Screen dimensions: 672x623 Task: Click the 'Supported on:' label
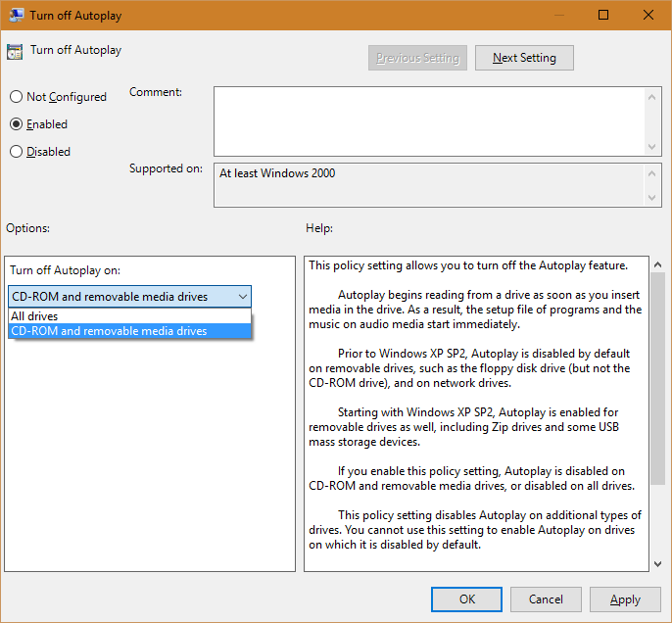[x=166, y=168]
